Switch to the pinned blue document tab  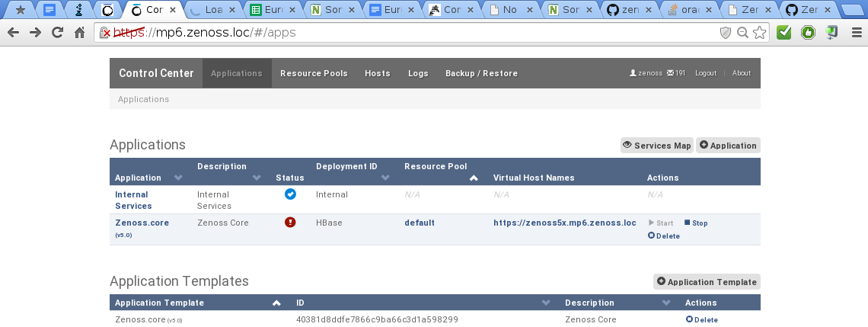(x=49, y=9)
